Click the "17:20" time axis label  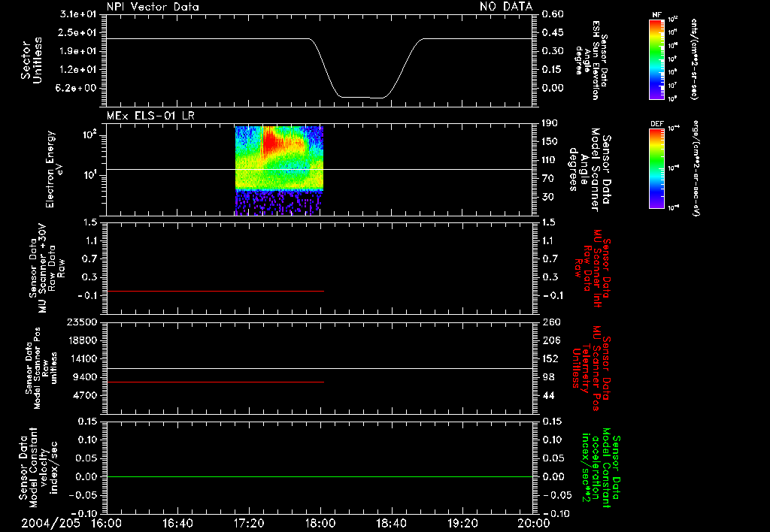point(249,523)
